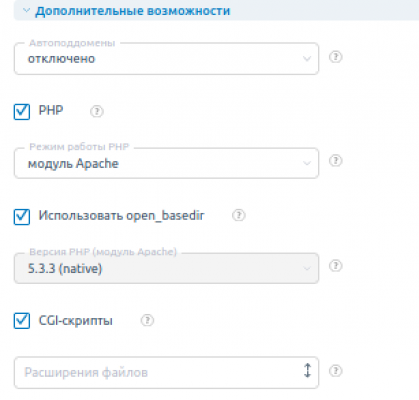419x400 pixels.
Task: Show help for Автоподдомены field
Action: [x=335, y=57]
